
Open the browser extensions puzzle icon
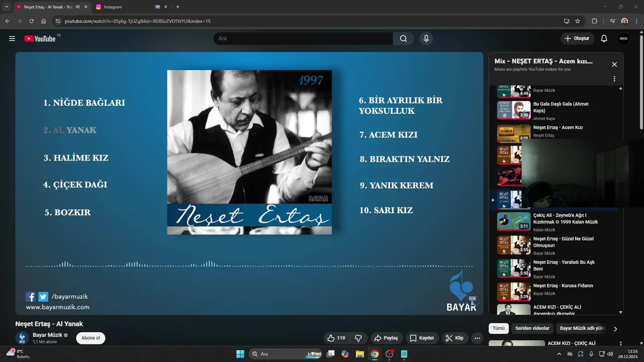coord(595,21)
